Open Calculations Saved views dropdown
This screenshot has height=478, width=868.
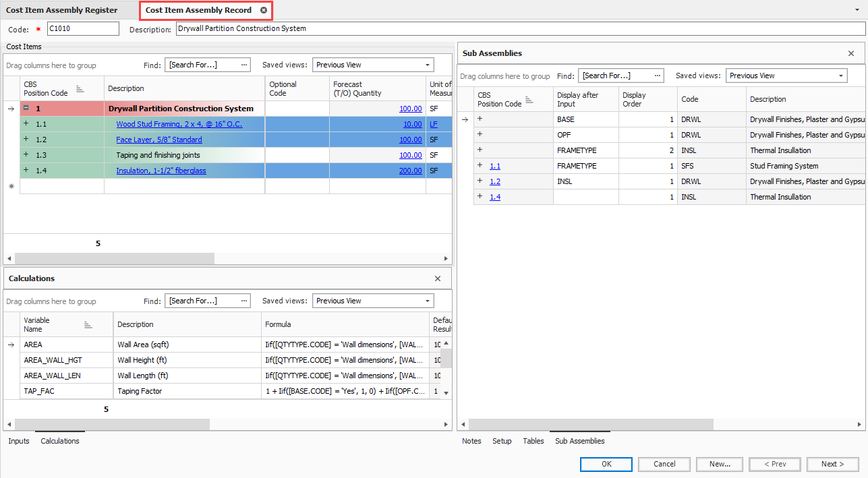pyautogui.click(x=428, y=301)
